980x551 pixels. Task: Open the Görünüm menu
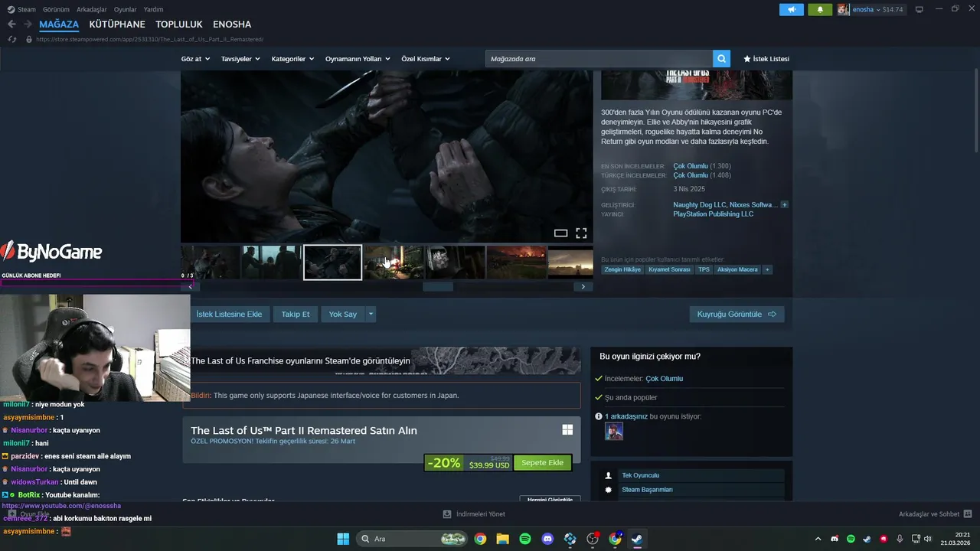tap(56, 9)
